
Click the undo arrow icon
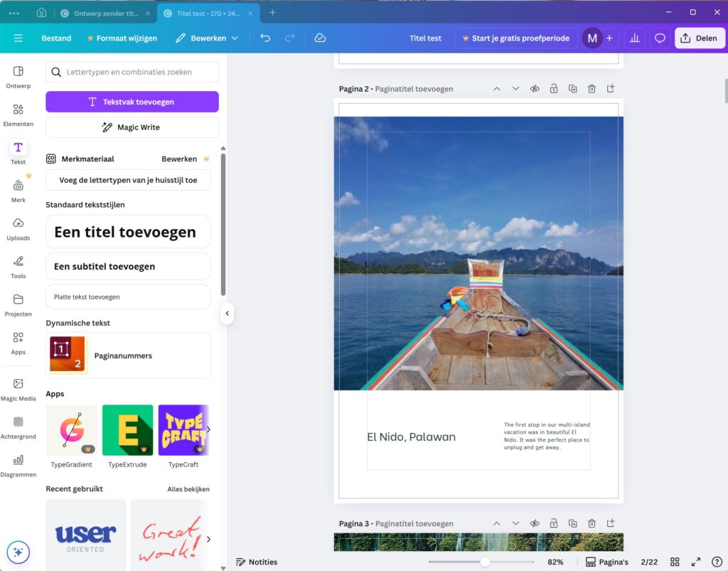(x=265, y=38)
